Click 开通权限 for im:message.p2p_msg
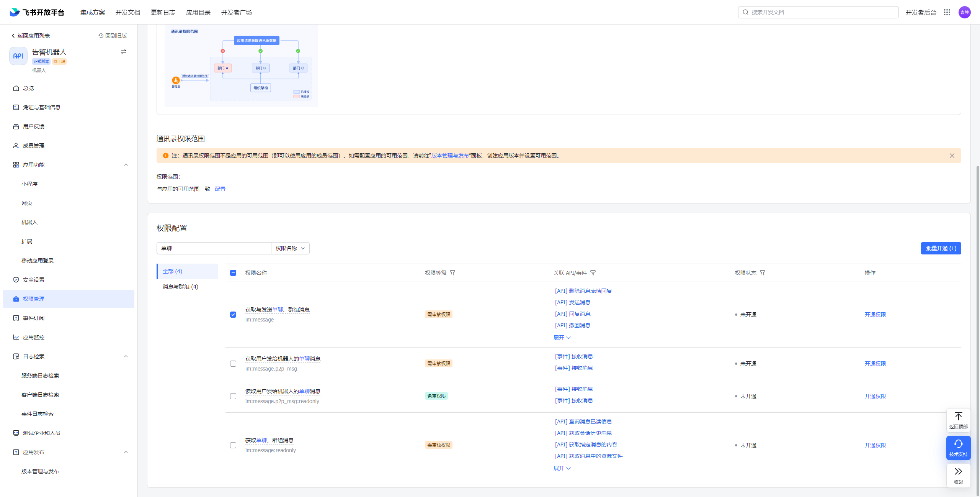This screenshot has width=980, height=497. [875, 364]
